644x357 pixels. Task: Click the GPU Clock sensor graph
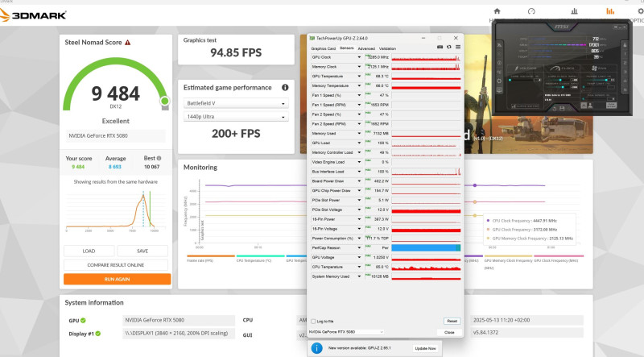point(426,57)
